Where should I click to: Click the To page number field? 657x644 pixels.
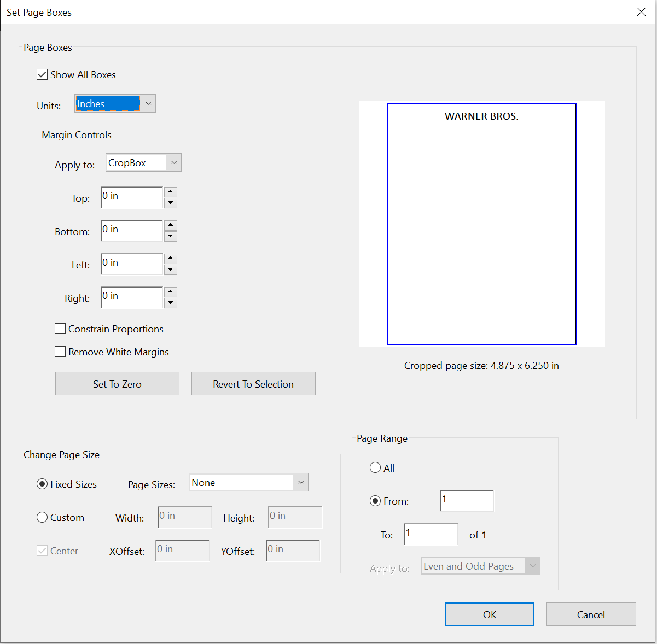[431, 534]
